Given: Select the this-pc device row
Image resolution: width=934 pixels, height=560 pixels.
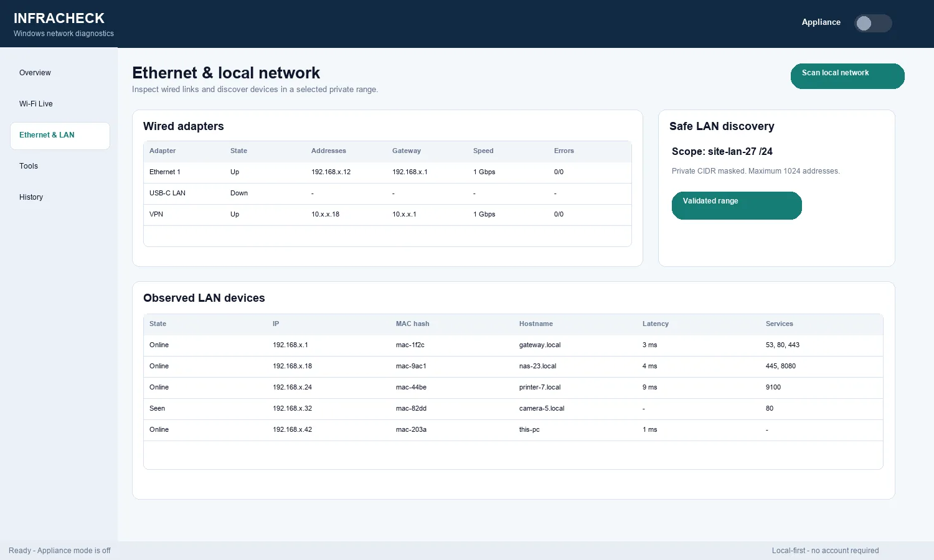Looking at the screenshot, I should (x=513, y=430).
